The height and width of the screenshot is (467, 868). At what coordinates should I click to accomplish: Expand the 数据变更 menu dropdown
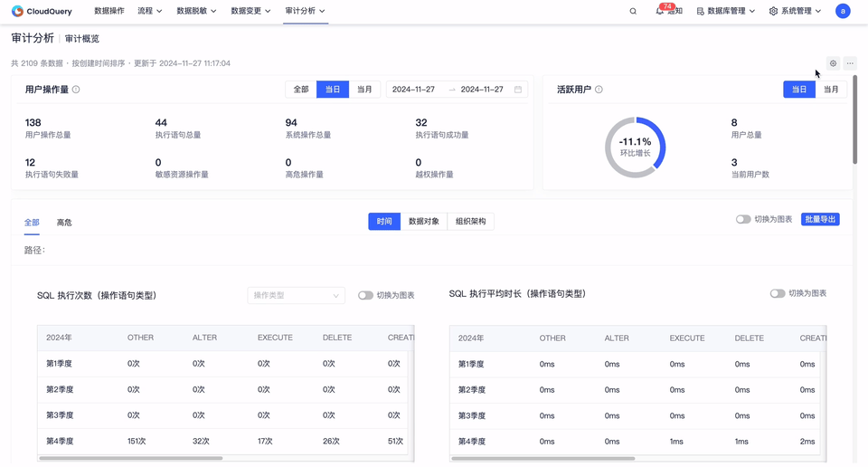tap(250, 11)
